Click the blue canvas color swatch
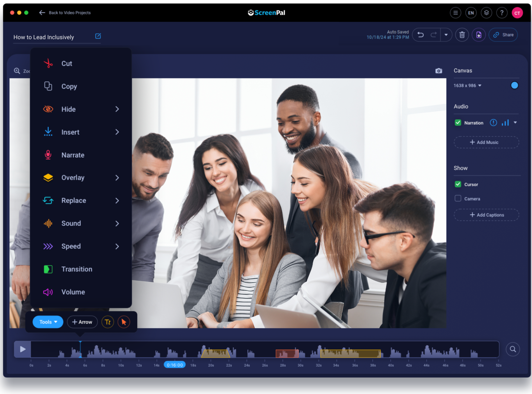The height and width of the screenshot is (394, 532). 514,85
